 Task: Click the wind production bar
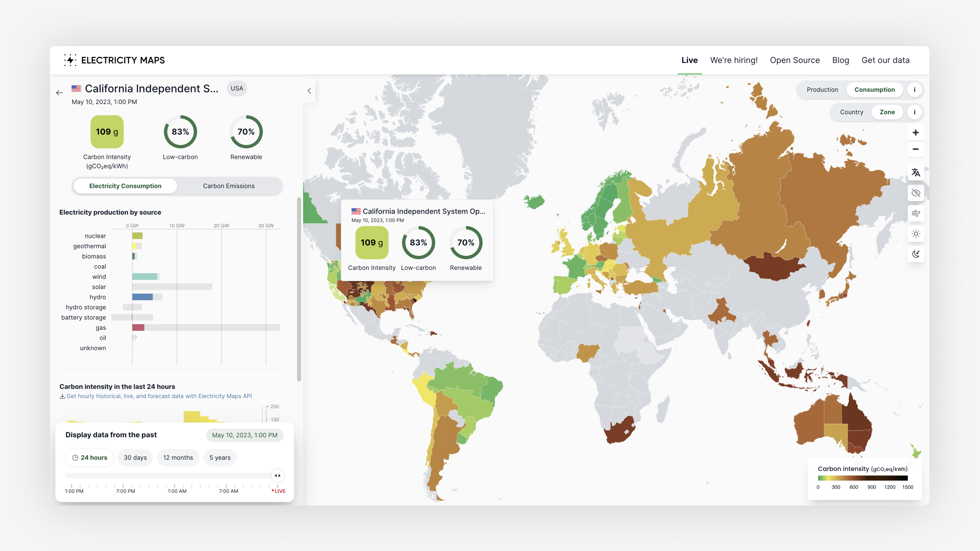[144, 277]
